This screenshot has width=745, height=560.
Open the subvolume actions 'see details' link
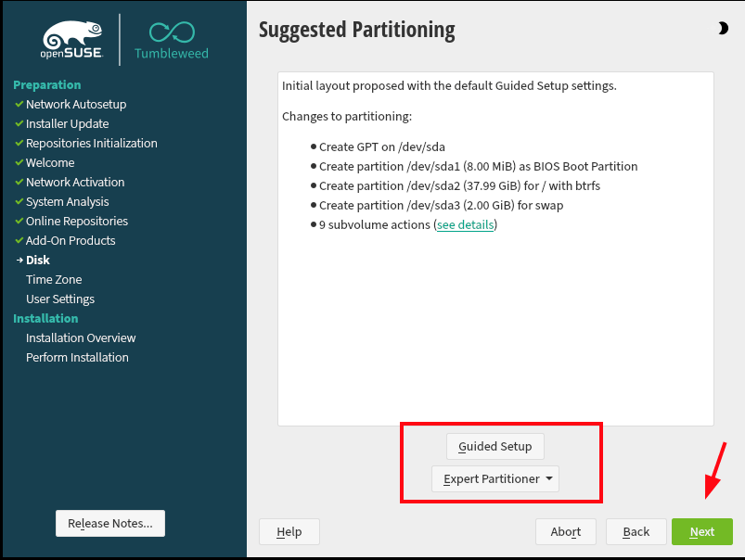[x=465, y=224]
